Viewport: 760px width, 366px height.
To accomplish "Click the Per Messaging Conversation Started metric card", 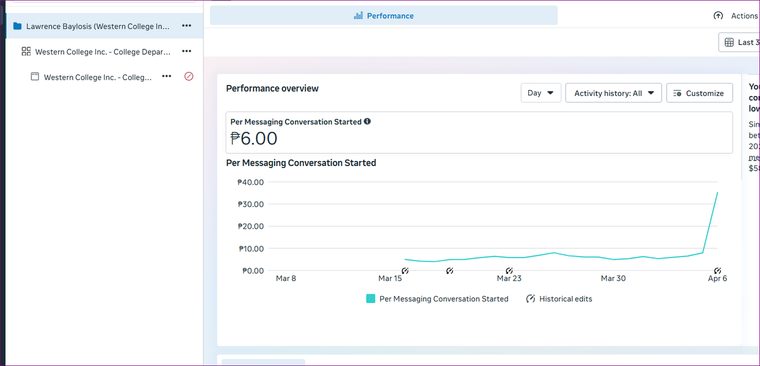I will pos(479,132).
